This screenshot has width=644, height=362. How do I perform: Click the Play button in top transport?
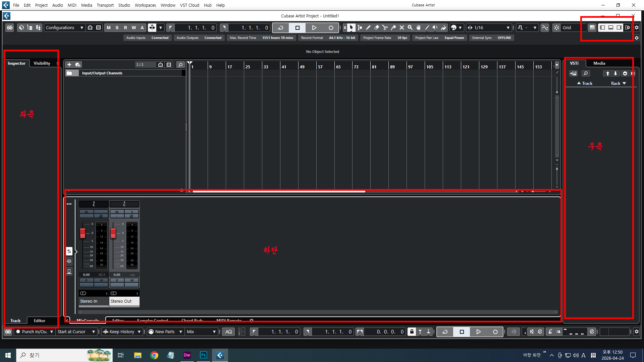(314, 28)
